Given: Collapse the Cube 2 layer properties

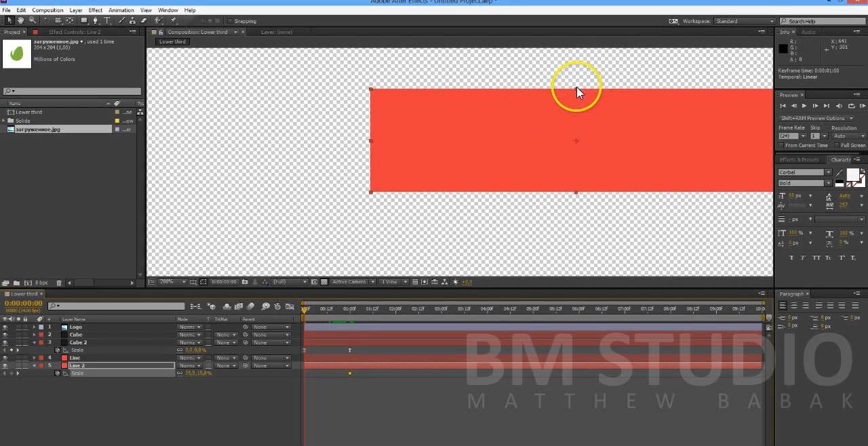Looking at the screenshot, I should tap(34, 342).
